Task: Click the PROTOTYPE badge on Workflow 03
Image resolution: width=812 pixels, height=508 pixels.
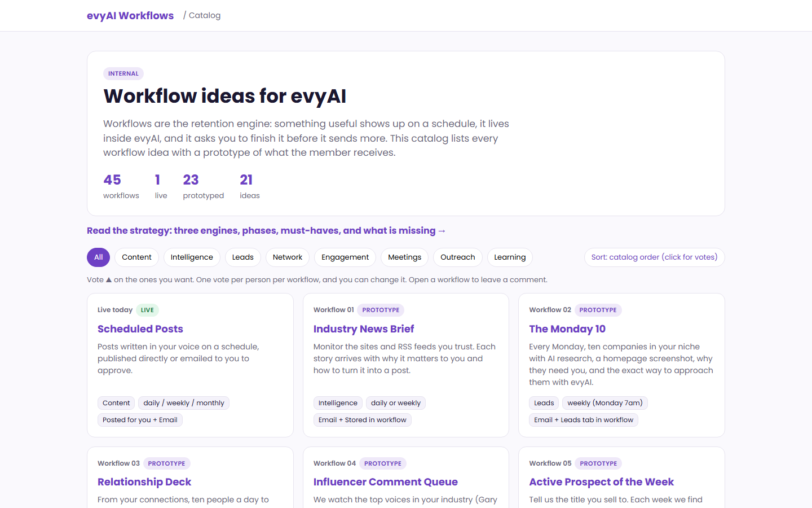Action: (166, 463)
